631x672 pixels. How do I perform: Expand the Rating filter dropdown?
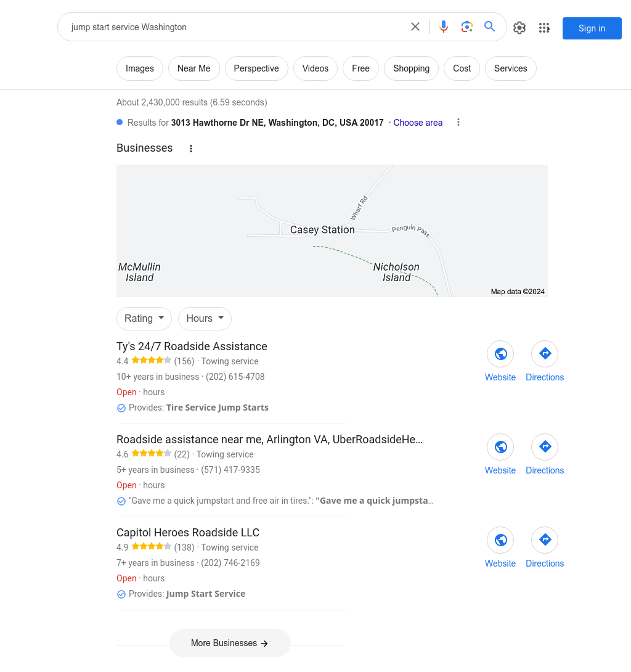click(144, 318)
